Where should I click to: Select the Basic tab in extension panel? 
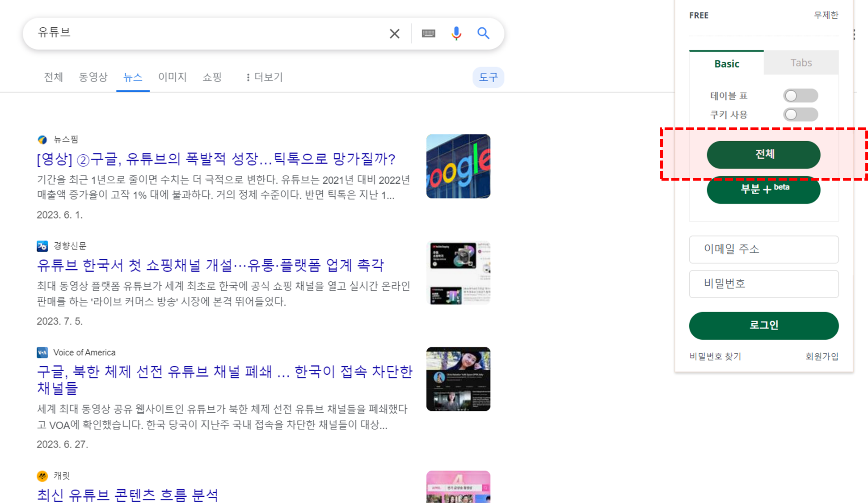(x=726, y=63)
